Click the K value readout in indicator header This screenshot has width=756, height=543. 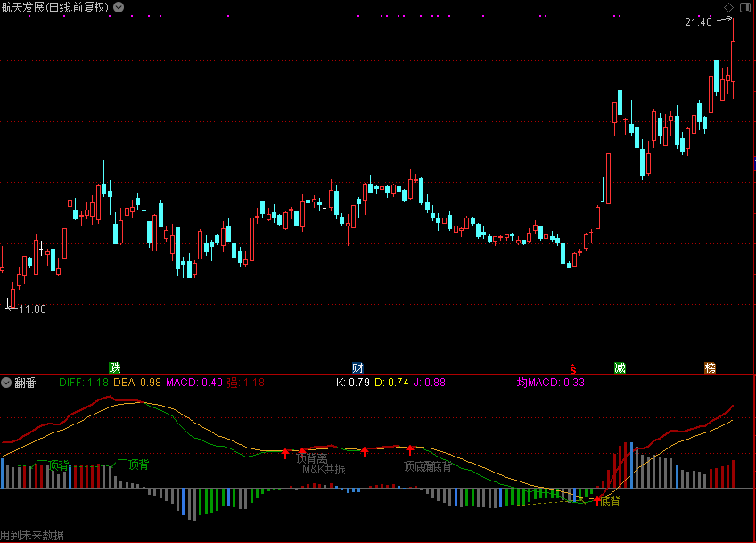tap(352, 383)
